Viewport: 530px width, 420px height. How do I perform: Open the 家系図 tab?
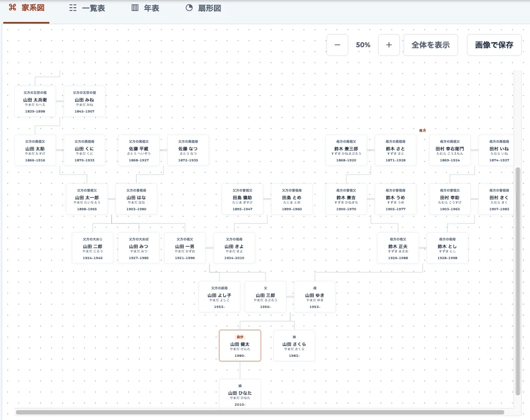pos(26,8)
